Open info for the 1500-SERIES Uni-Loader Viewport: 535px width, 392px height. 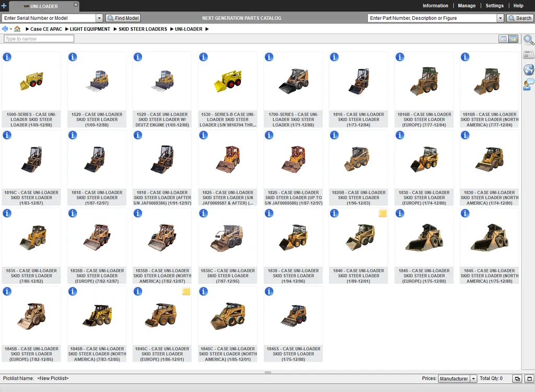pyautogui.click(x=7, y=57)
